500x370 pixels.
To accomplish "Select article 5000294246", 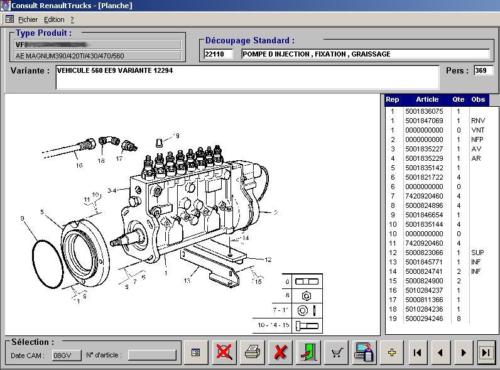I will [424, 319].
